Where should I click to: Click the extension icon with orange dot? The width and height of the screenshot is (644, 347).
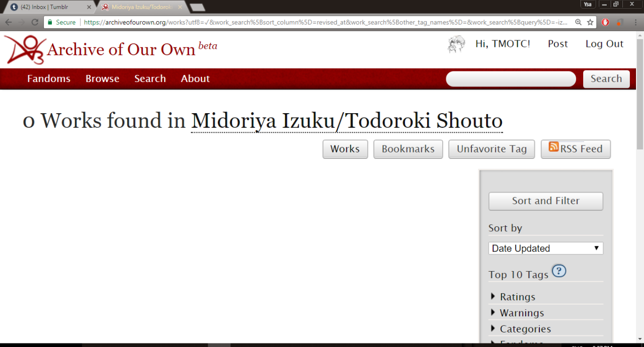[620, 22]
